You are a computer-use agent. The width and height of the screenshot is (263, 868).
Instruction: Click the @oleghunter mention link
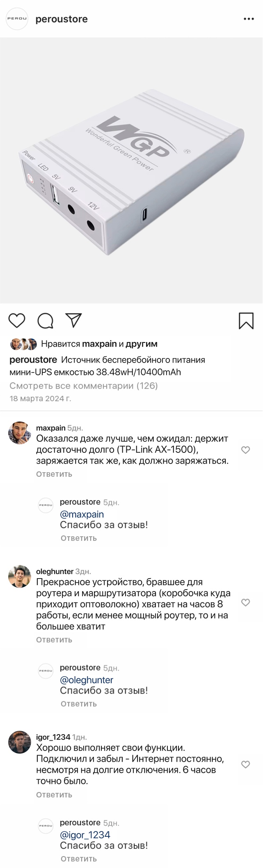(x=87, y=680)
